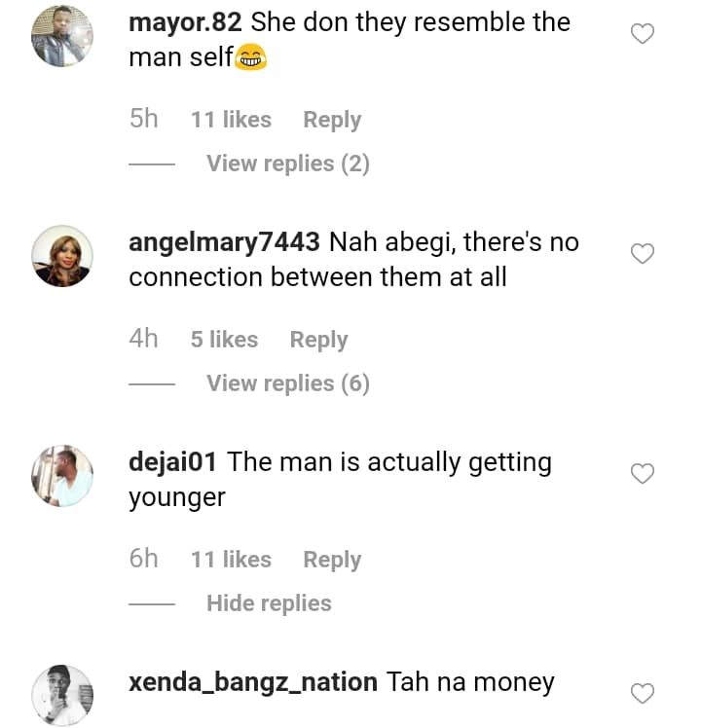Hide replies under dejai01's comment
Image resolution: width=701 pixels, height=728 pixels.
point(269,603)
